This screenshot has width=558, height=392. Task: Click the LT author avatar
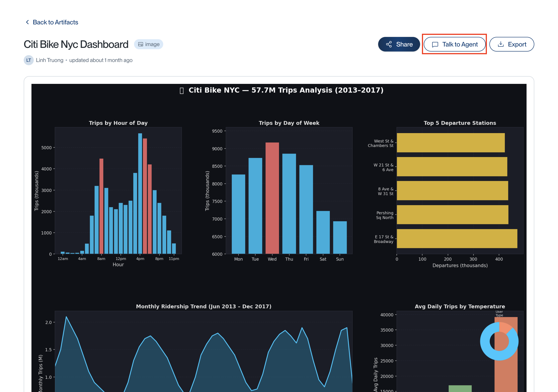pos(29,60)
